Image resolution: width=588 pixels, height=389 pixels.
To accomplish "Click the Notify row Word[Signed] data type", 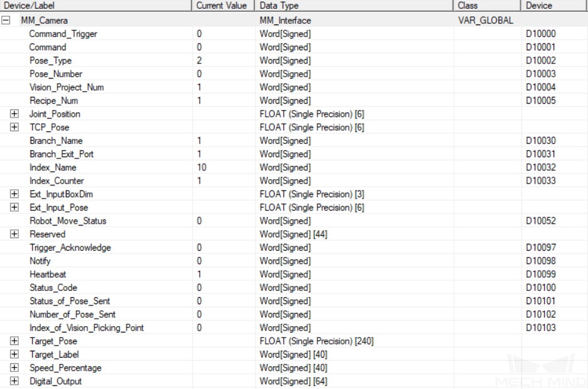I will (285, 261).
